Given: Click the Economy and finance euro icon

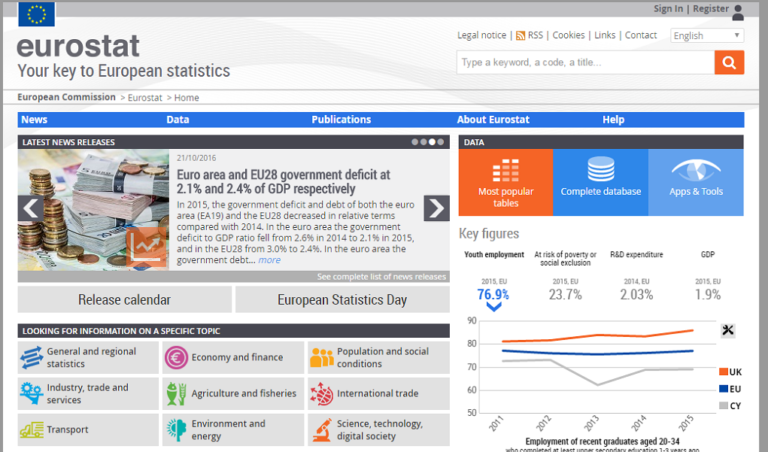Looking at the screenshot, I should coord(176,357).
